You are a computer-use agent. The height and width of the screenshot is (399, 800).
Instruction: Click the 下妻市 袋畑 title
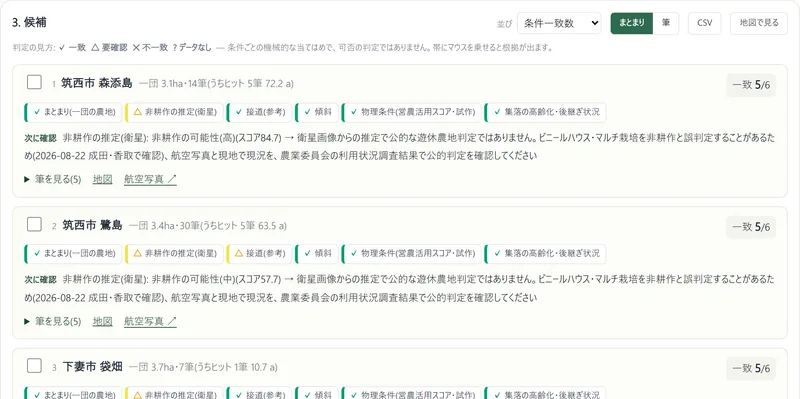pos(92,367)
